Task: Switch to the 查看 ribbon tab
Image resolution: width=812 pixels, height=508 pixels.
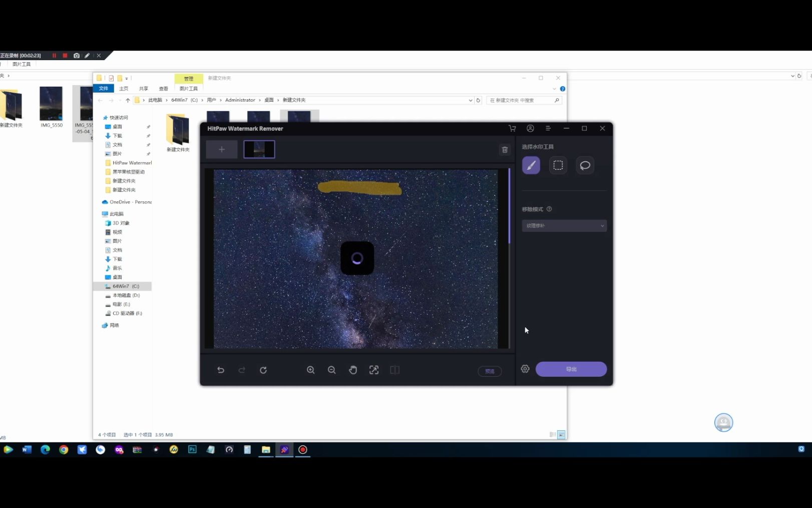Action: pyautogui.click(x=164, y=89)
